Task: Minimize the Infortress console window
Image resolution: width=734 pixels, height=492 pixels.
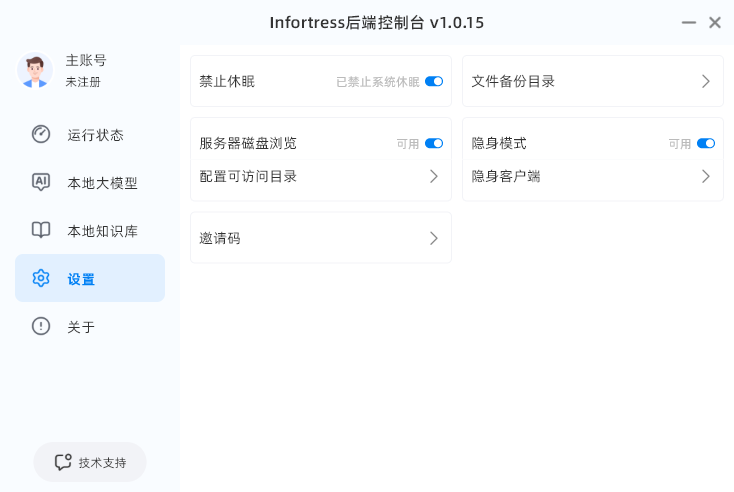Action: [689, 22]
